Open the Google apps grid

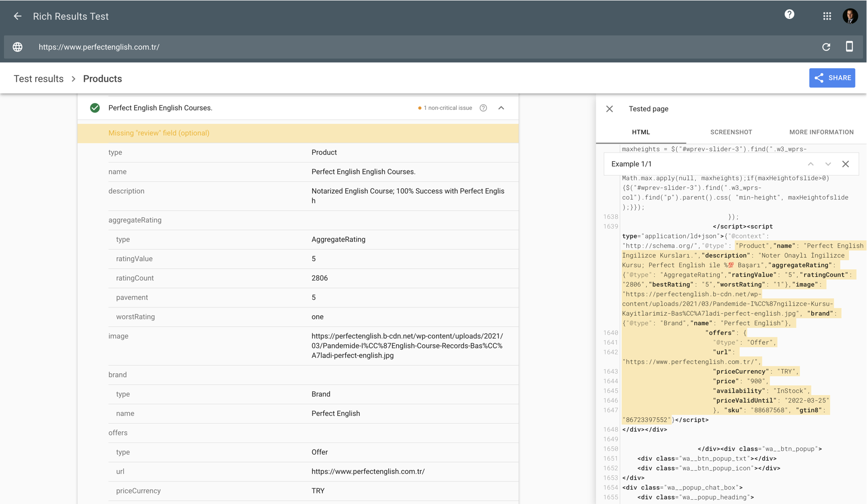click(827, 16)
